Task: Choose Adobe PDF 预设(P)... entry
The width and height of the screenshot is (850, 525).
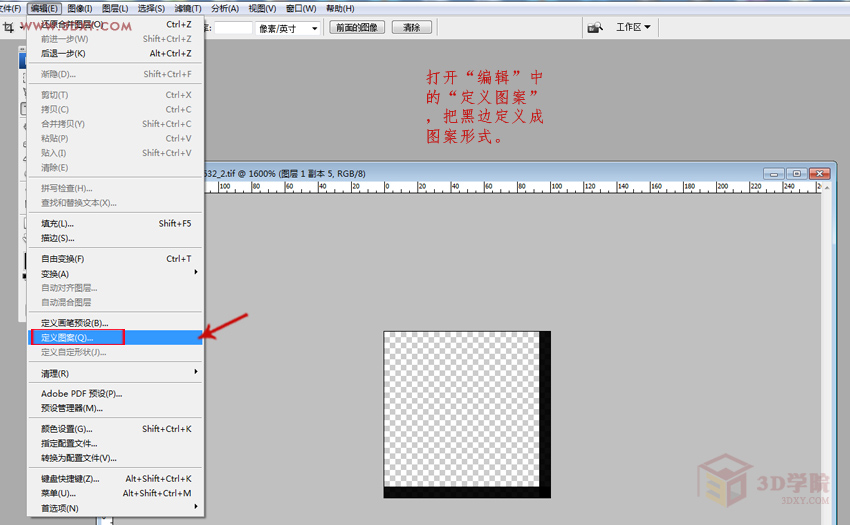Action: pos(115,394)
